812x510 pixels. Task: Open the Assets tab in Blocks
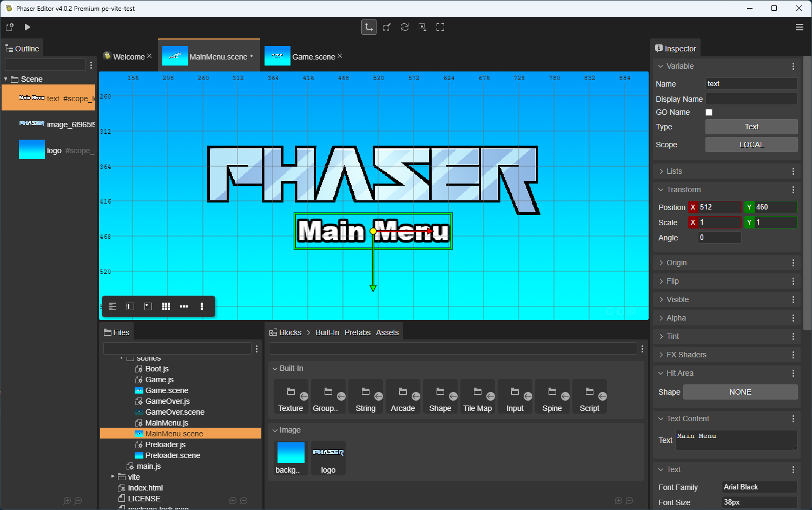point(387,332)
